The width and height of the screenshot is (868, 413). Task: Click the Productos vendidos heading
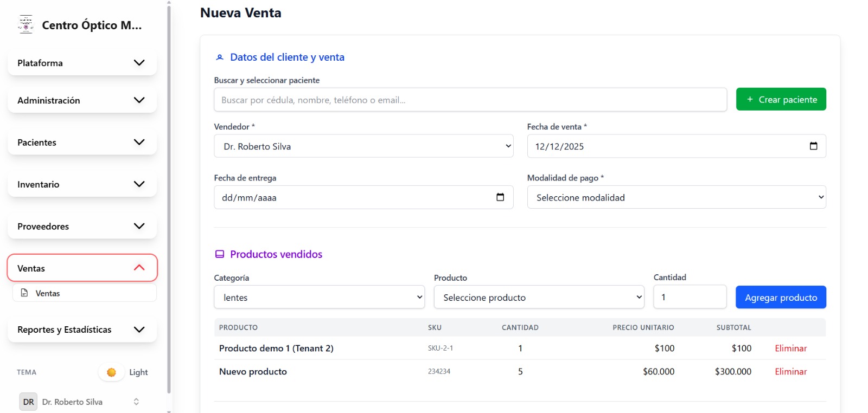point(276,254)
